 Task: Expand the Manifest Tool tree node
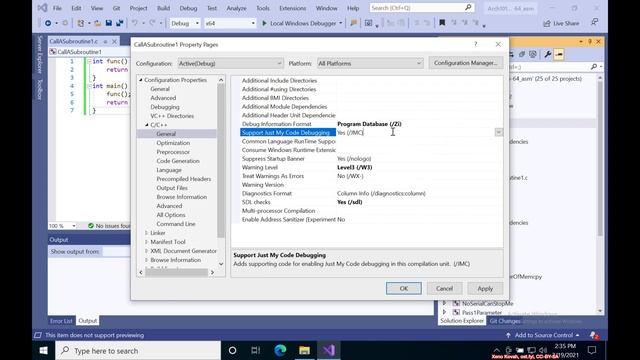pos(147,242)
